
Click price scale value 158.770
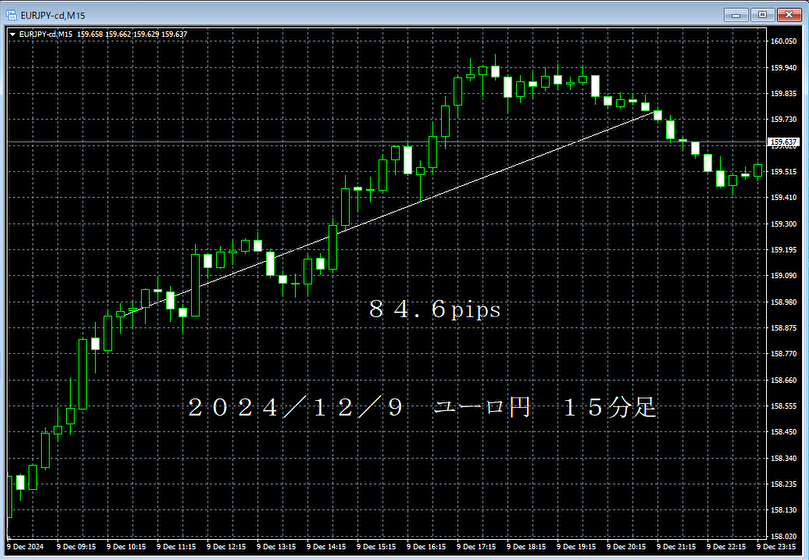coord(783,354)
